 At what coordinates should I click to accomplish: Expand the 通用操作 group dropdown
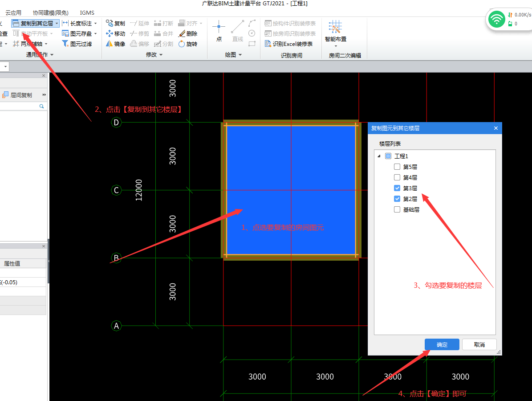click(x=52, y=55)
